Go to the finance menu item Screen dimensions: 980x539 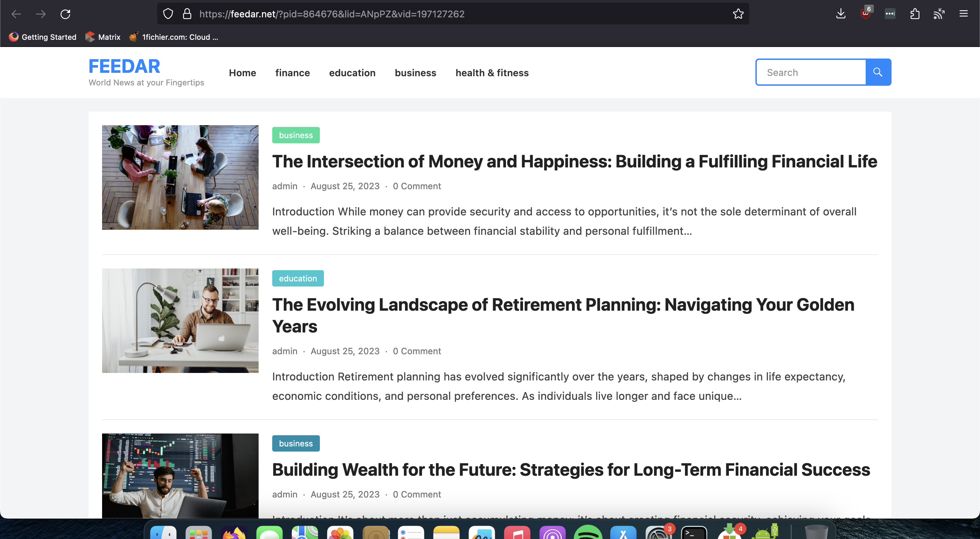tap(292, 73)
